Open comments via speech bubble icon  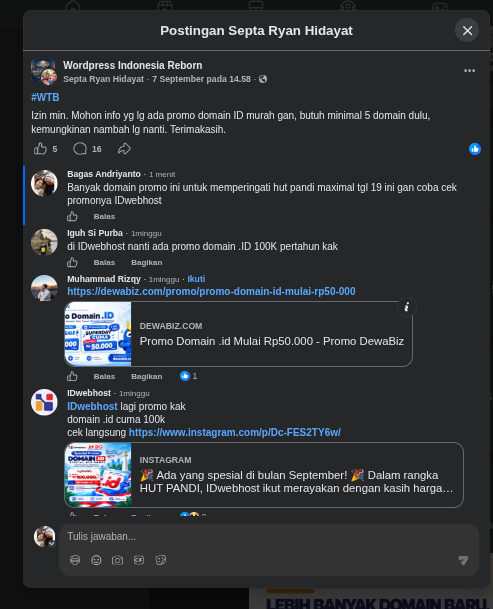[x=80, y=149]
